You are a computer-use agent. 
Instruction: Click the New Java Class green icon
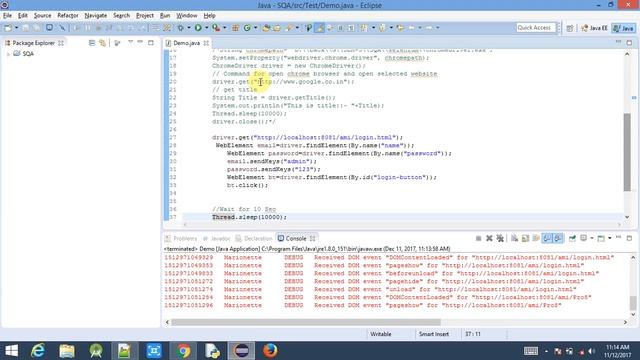pos(247,28)
